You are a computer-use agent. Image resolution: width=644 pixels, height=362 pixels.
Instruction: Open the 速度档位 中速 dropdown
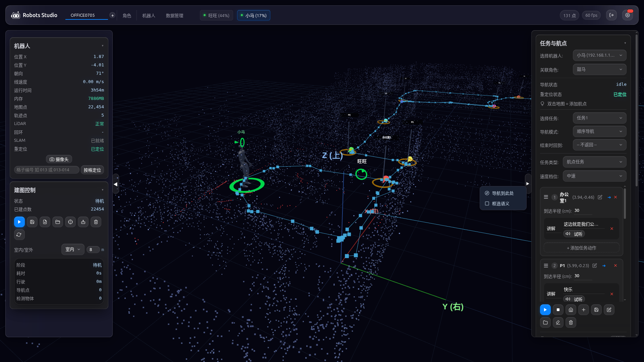pos(594,176)
